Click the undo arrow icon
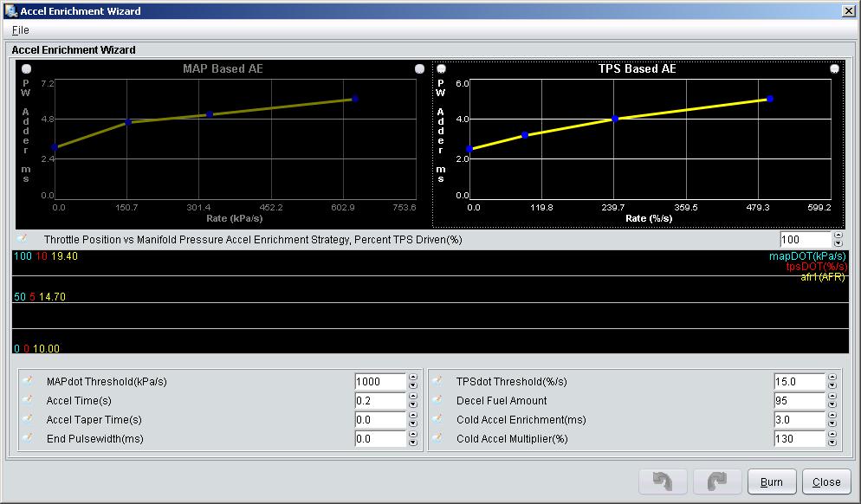 pos(664,482)
